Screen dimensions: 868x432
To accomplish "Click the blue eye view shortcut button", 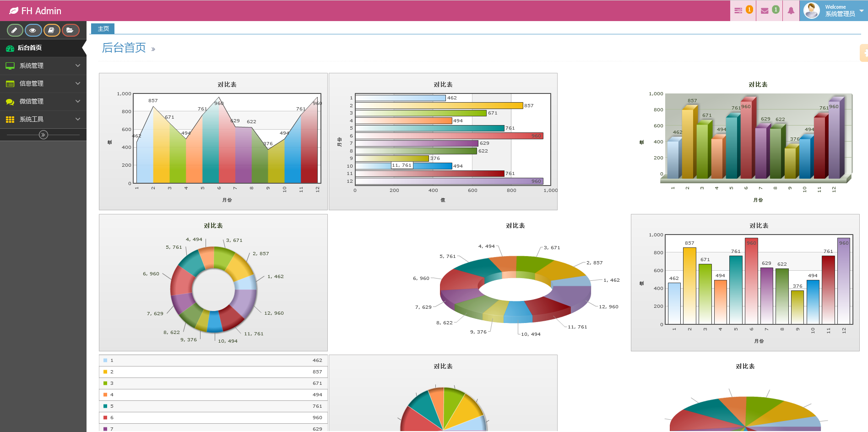I will [x=33, y=30].
